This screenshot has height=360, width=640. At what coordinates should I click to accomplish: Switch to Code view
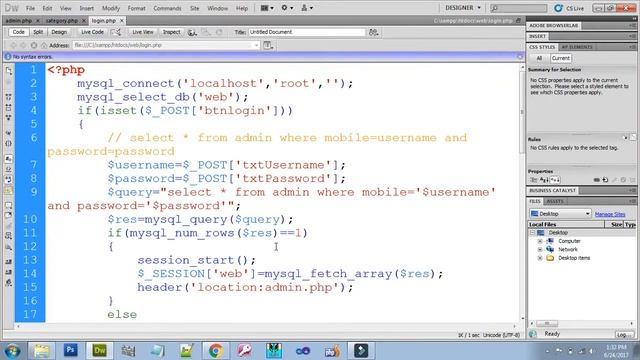(18, 32)
